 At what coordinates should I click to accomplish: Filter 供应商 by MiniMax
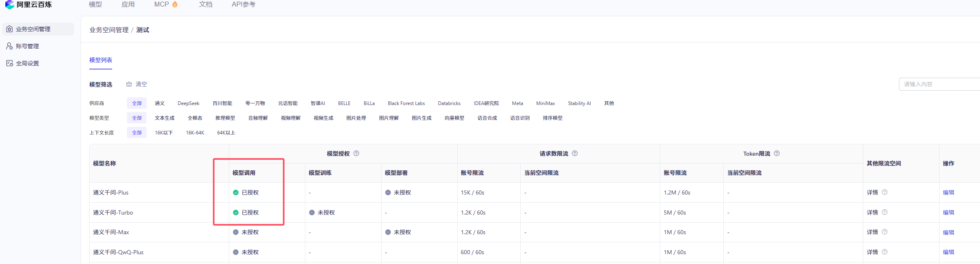click(546, 103)
